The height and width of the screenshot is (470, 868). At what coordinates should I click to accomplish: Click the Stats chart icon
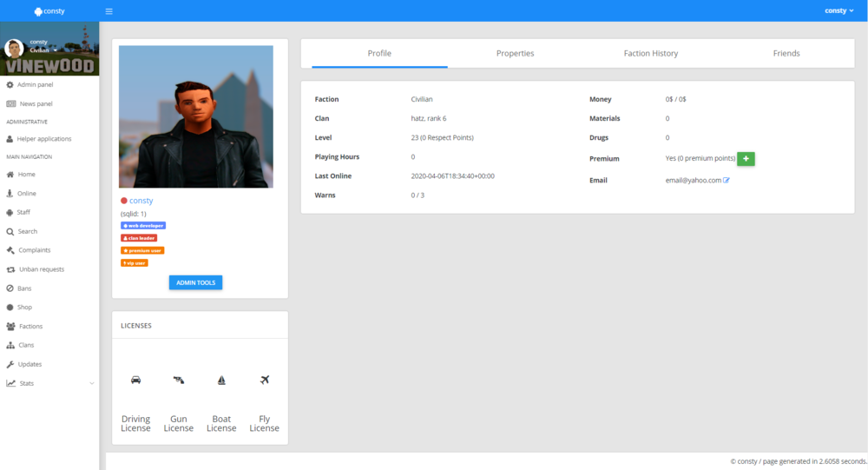(x=10, y=383)
